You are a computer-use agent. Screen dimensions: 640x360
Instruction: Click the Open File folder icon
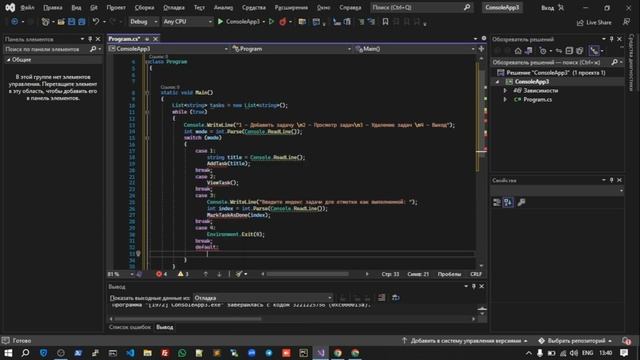click(x=61, y=22)
